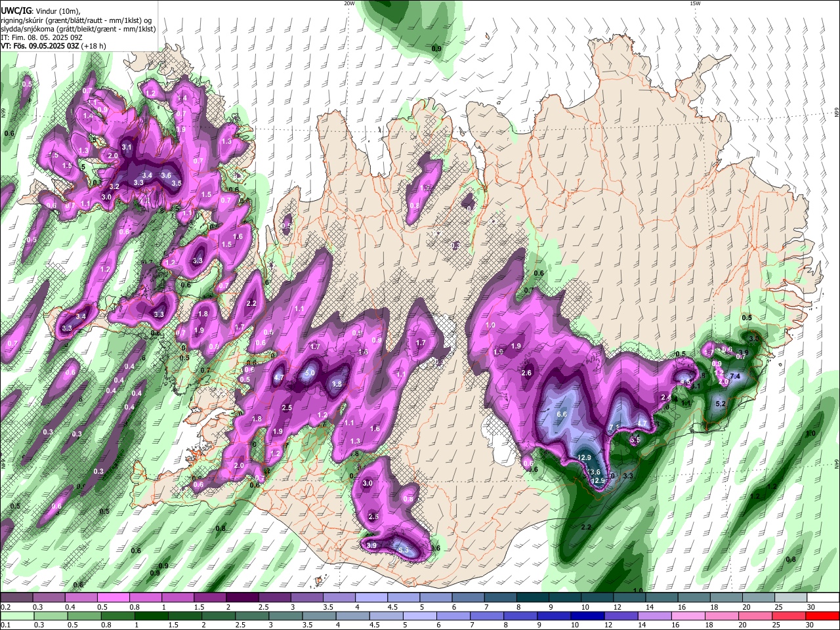Select the 5.3 value on south coast
This screenshot has width=840, height=630.
403,550
